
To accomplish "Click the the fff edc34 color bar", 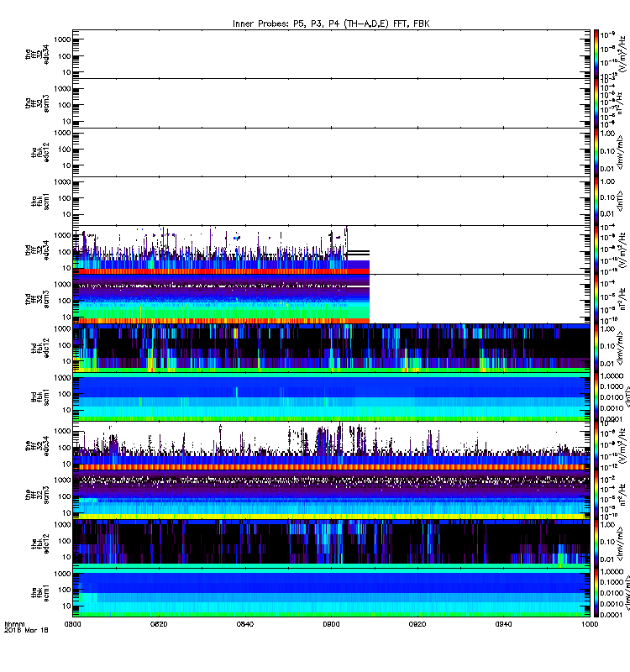I will (596, 446).
